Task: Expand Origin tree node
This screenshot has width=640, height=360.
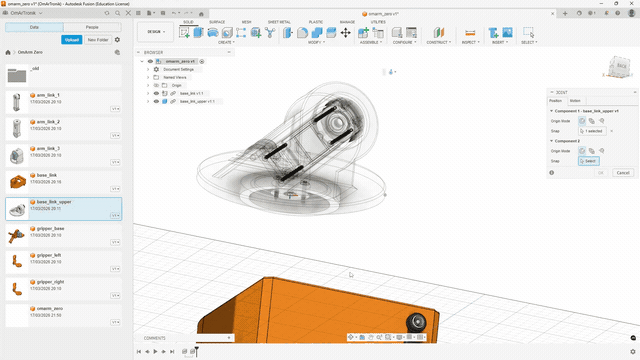Action: click(x=148, y=85)
